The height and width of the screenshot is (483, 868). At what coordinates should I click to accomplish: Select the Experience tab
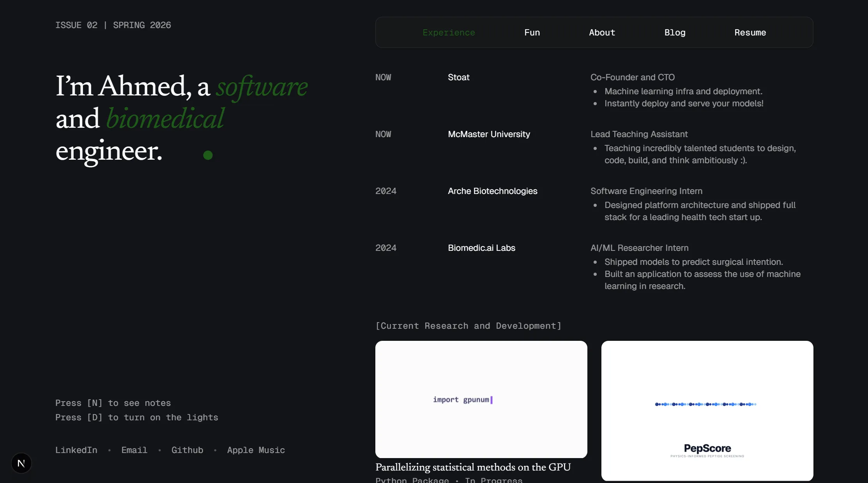click(x=448, y=32)
